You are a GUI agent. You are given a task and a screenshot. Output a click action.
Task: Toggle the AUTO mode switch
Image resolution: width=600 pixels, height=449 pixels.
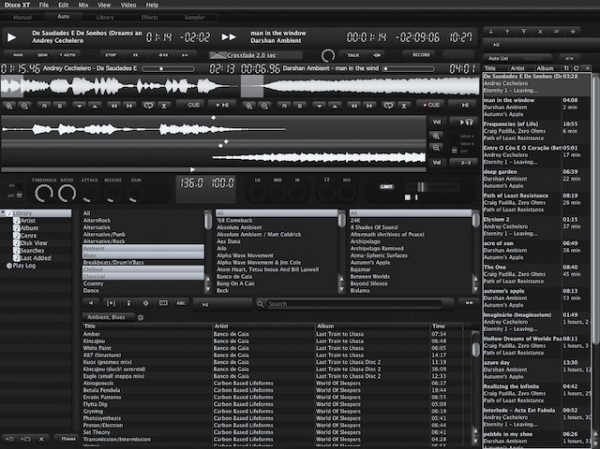tap(65, 54)
